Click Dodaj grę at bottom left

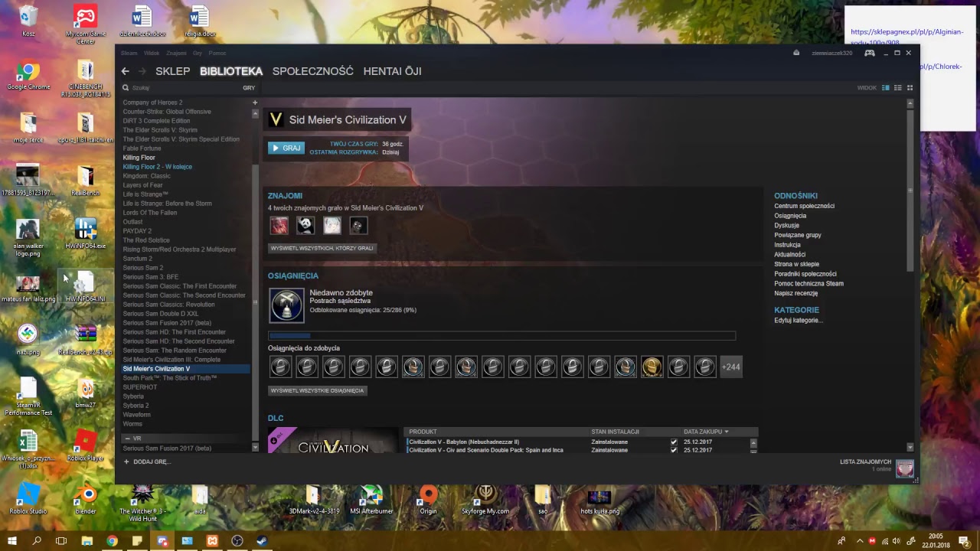(147, 462)
